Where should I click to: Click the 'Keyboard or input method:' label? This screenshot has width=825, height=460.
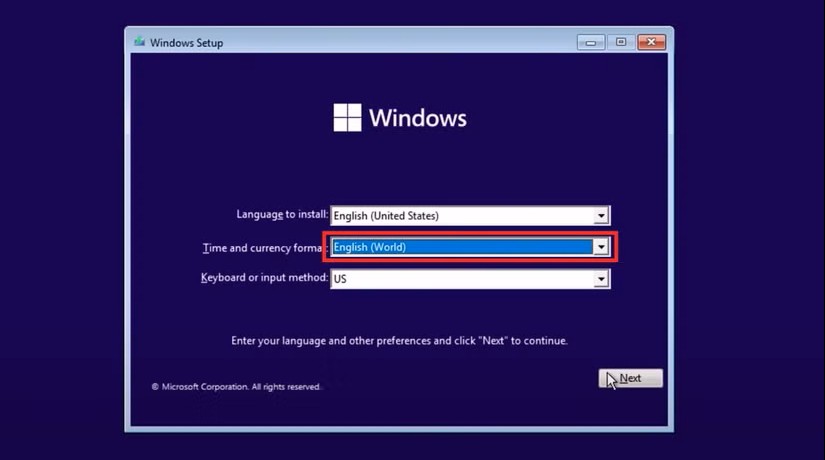(x=264, y=277)
